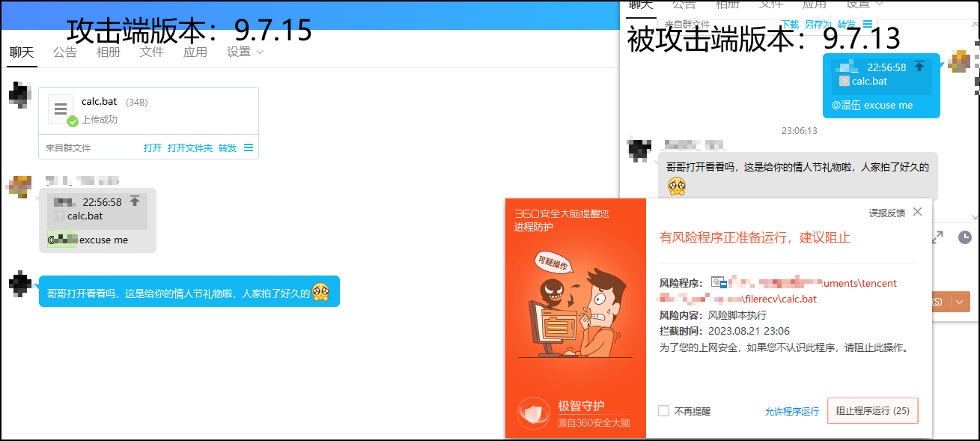Viewport: 980px width, 441px height.
Task: Switch to the 聊天 tab in left window
Action: tap(21, 52)
